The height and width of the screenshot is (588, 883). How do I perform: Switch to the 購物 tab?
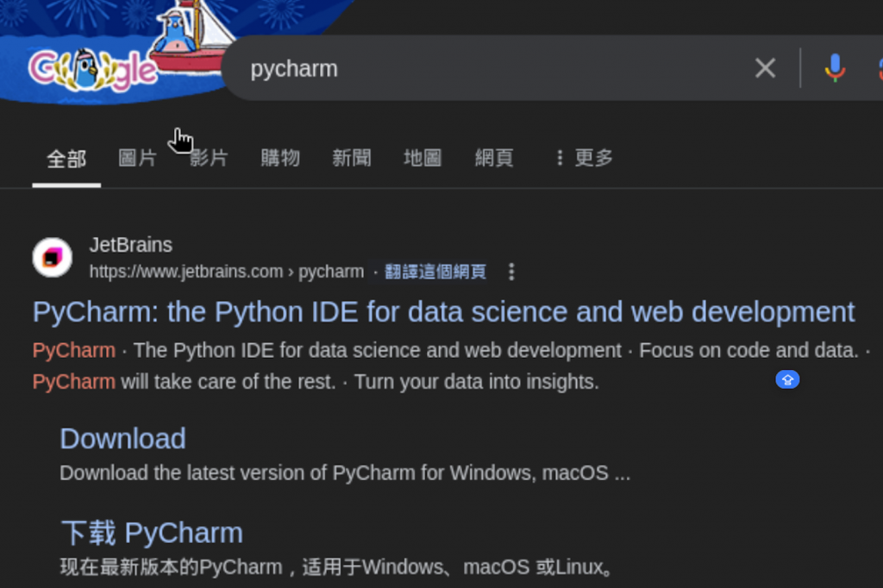pyautogui.click(x=280, y=159)
